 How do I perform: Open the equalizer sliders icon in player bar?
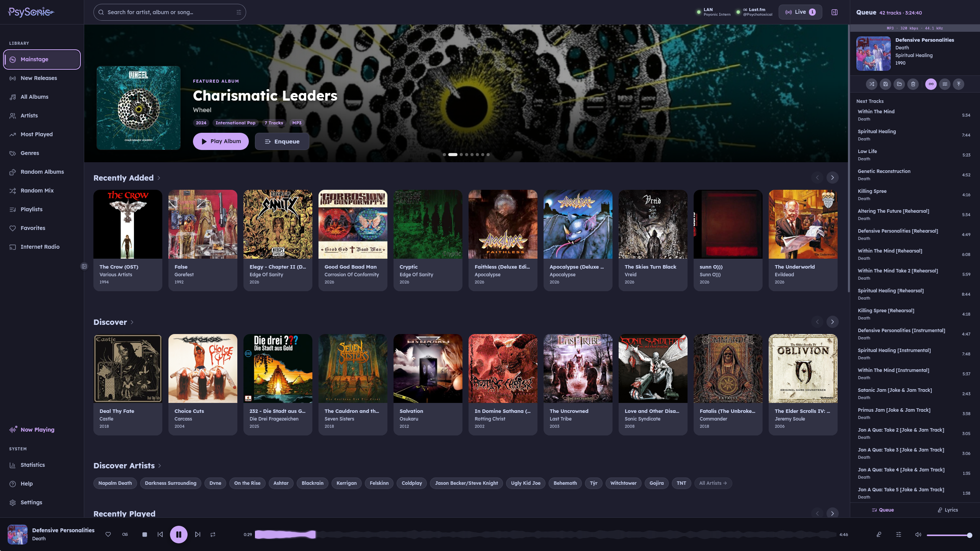pos(898,535)
